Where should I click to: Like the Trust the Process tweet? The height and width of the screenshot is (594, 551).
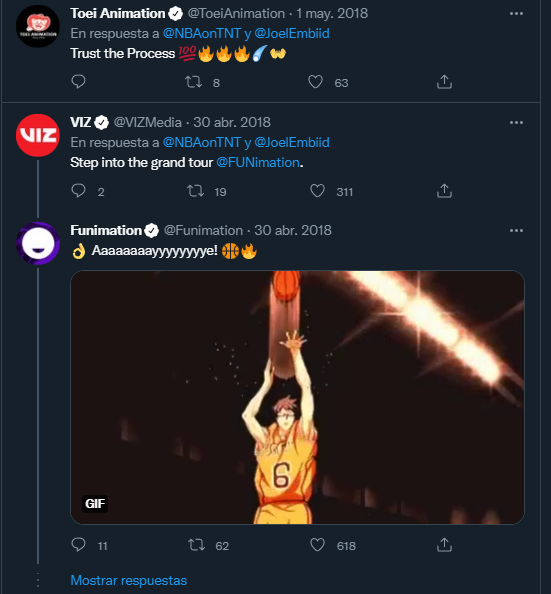pyautogui.click(x=315, y=82)
